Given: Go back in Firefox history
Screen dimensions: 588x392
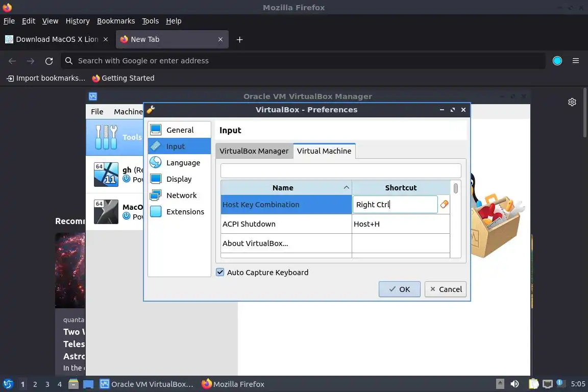Looking at the screenshot, I should click(12, 61).
